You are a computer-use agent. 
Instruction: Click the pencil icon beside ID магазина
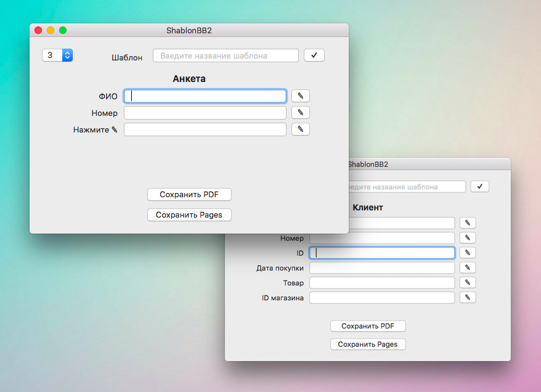coord(468,298)
